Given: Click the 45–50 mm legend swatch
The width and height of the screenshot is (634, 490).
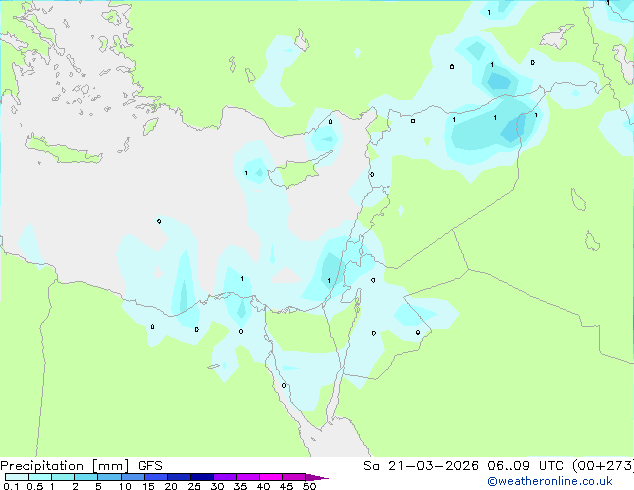Looking at the screenshot, I should 294,477.
